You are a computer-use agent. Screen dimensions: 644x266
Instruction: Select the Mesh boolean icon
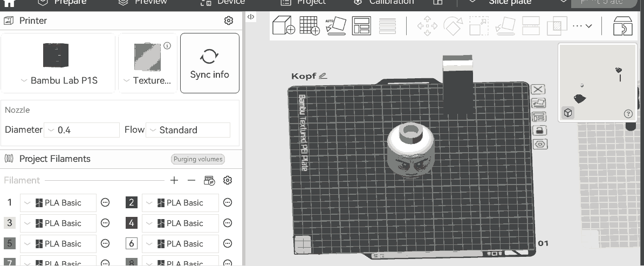click(x=557, y=25)
